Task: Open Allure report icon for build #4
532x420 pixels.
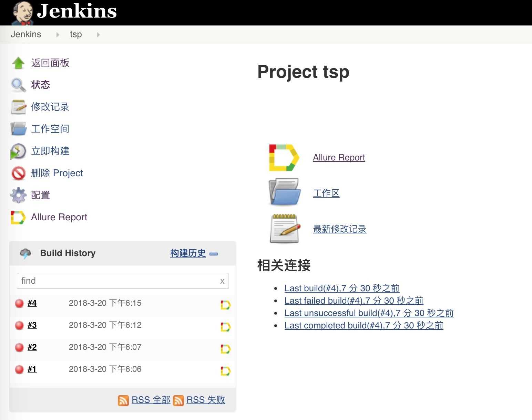Action: tap(225, 305)
